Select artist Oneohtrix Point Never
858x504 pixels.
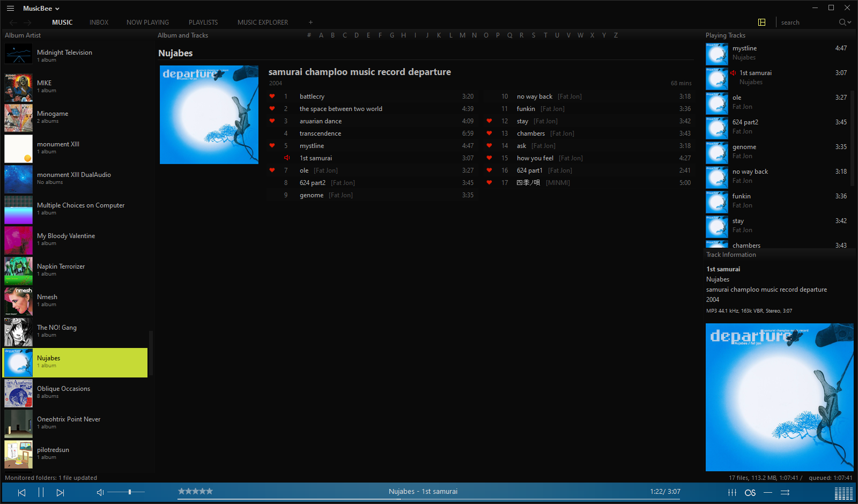point(76,423)
